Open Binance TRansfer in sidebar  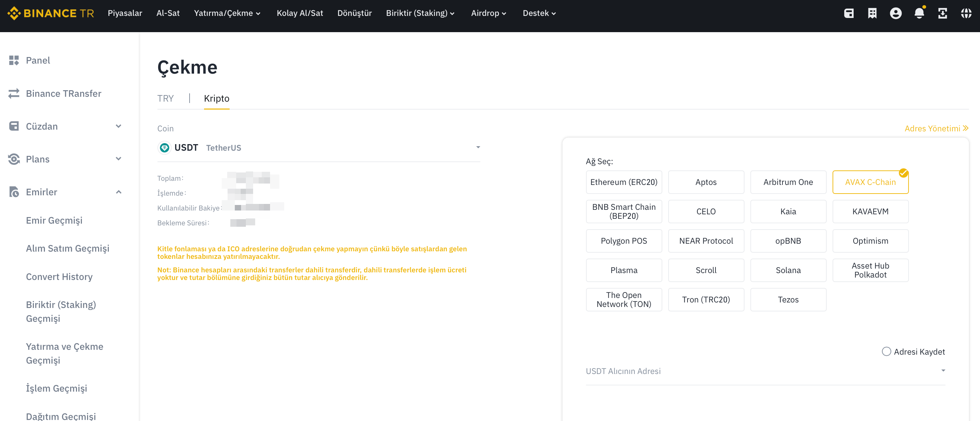click(x=64, y=93)
